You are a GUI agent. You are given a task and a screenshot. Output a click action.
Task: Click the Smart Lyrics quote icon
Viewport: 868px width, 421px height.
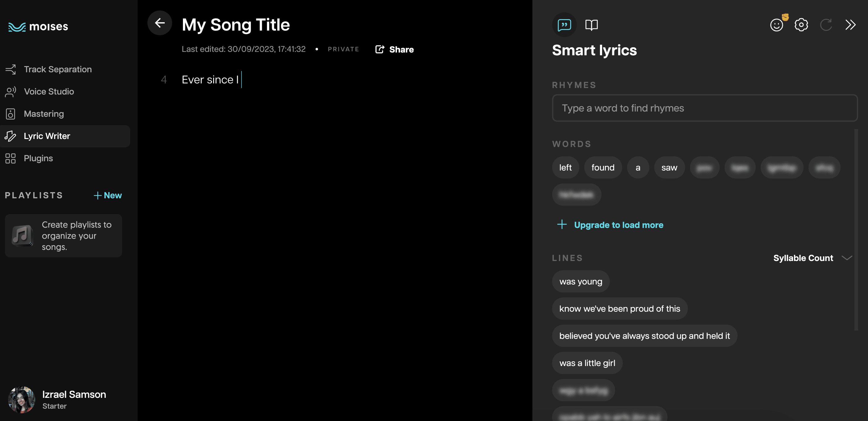(x=564, y=24)
